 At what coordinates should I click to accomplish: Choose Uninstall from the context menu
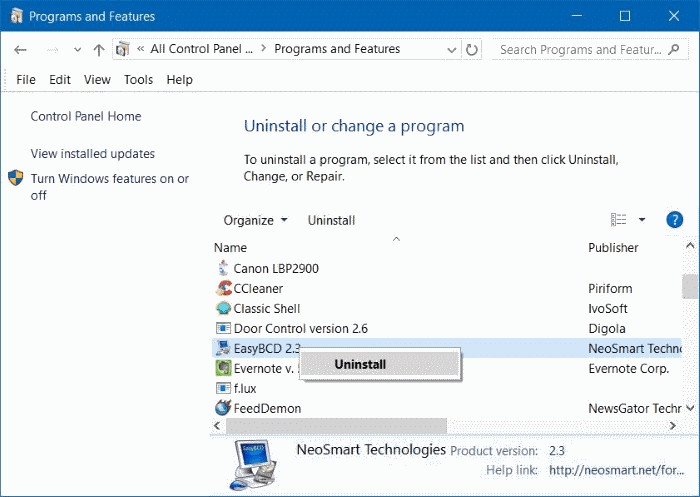(x=360, y=365)
